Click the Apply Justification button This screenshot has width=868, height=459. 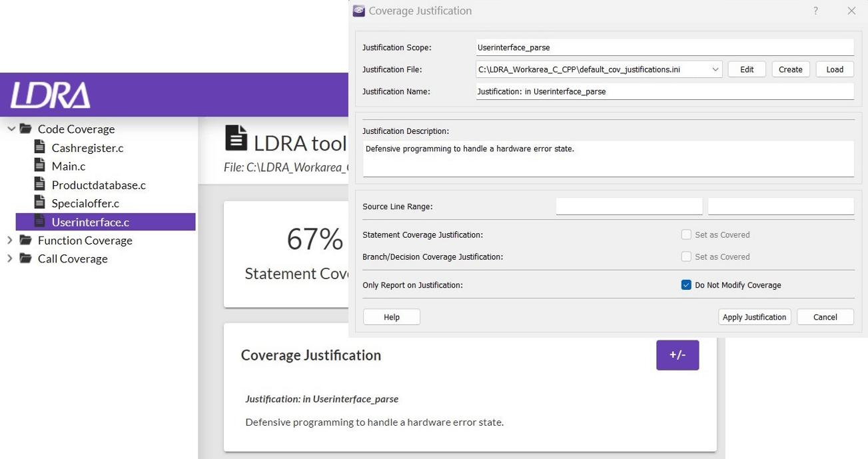tap(755, 317)
